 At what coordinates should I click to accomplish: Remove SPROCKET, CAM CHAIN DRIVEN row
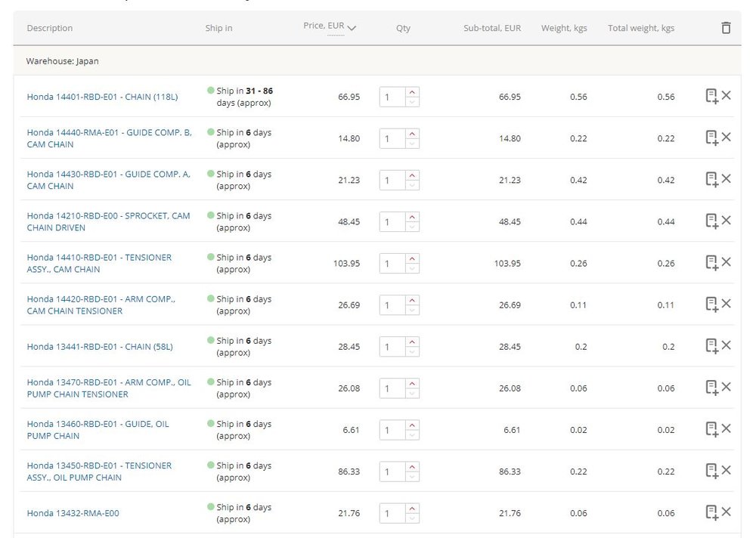pos(726,221)
